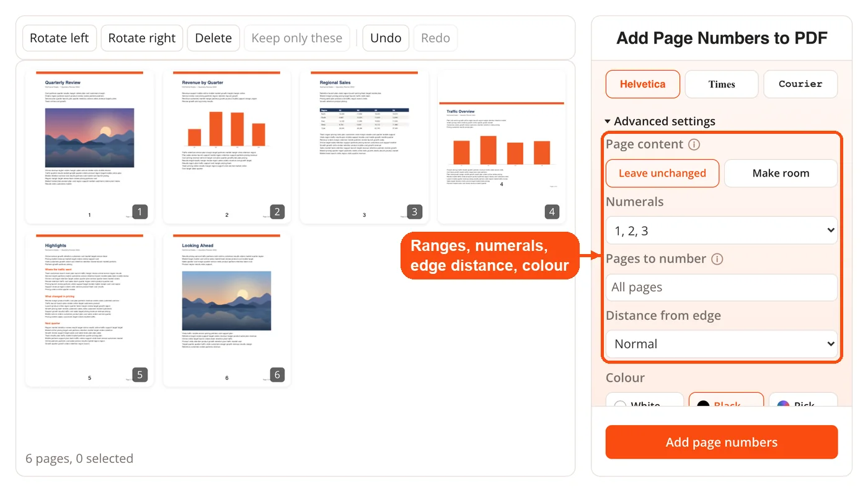Select the White colour option
The width and height of the screenshot is (868, 492).
(645, 400)
